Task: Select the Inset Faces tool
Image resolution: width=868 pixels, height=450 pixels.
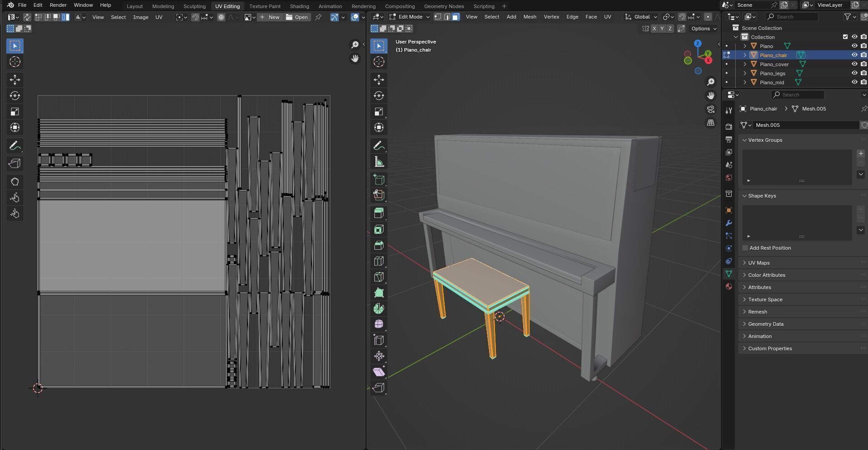Action: [x=379, y=229]
